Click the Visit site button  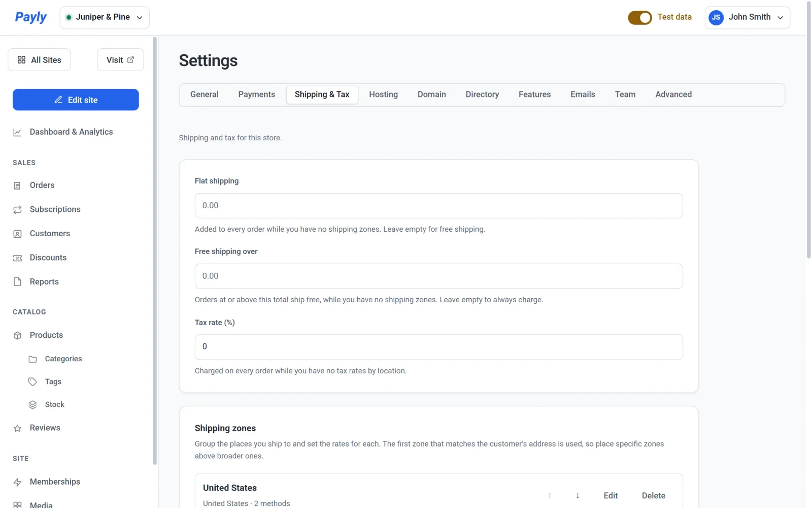(x=120, y=60)
